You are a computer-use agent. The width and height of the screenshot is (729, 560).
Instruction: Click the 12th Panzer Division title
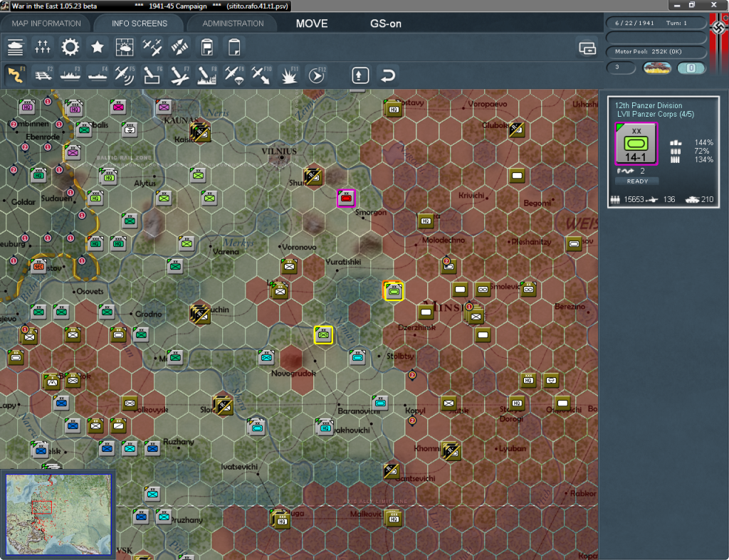coord(648,105)
